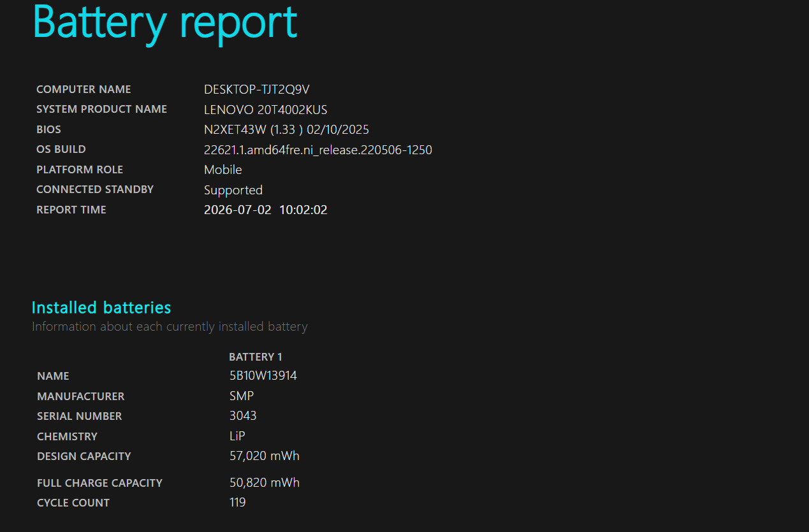Click the LENOVO 20T4002KUS value

[266, 110]
